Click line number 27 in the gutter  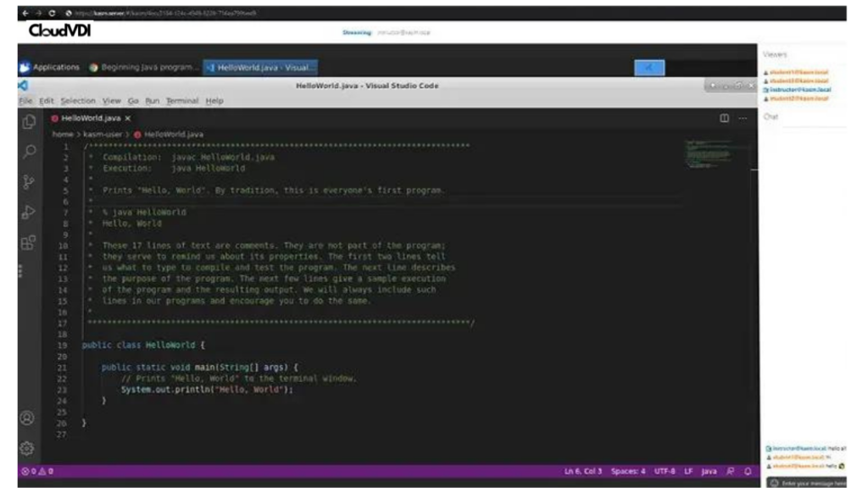62,435
